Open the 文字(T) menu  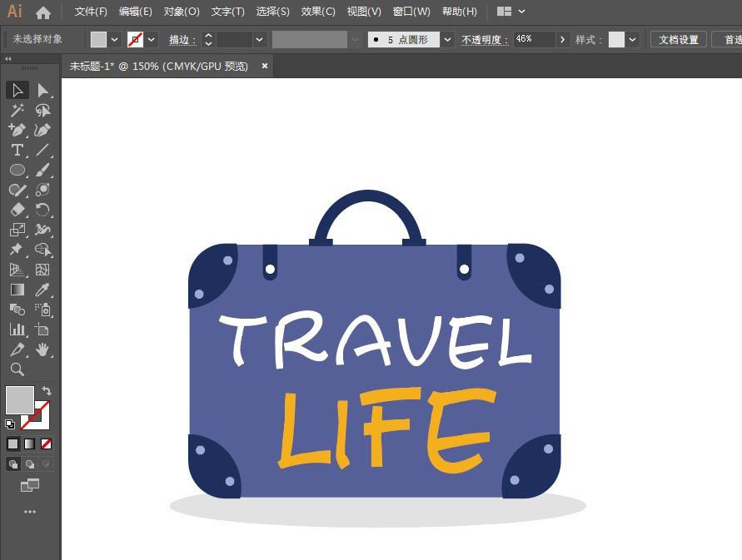[227, 12]
